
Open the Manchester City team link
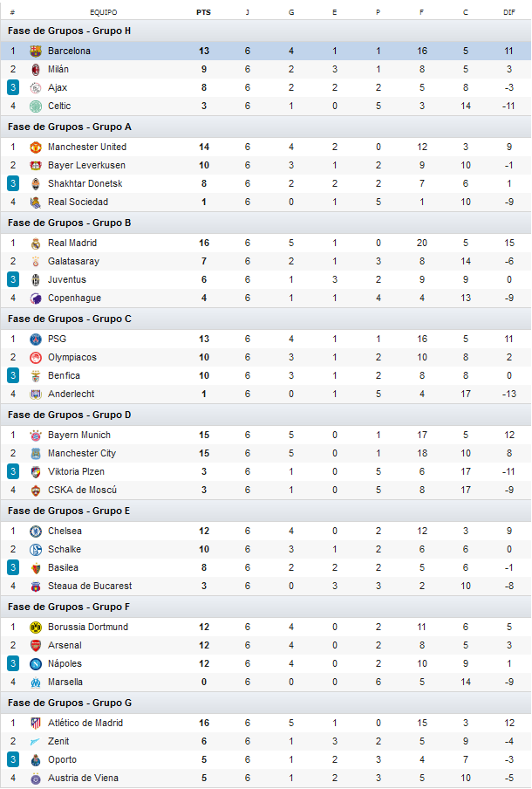[82, 453]
